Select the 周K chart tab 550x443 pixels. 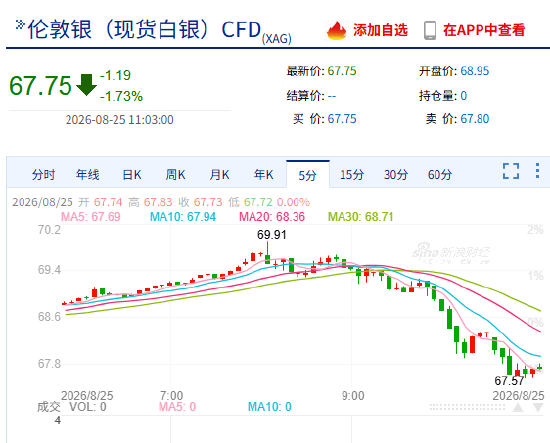click(175, 174)
